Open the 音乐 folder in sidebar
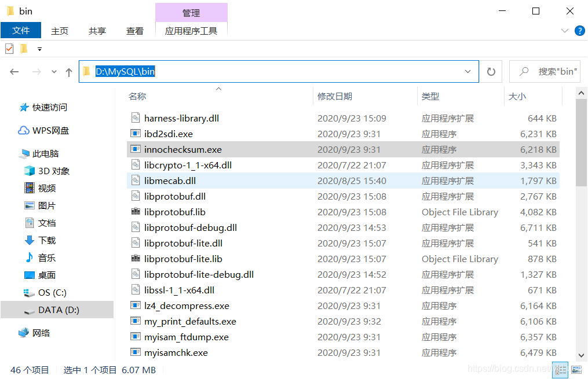The image size is (588, 379). 40,257
